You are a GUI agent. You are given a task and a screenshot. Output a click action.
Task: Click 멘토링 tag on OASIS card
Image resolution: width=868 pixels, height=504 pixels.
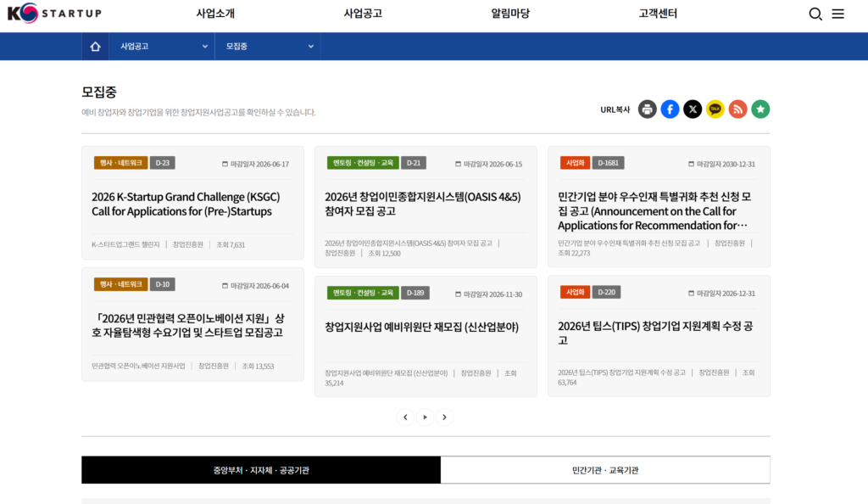click(363, 163)
